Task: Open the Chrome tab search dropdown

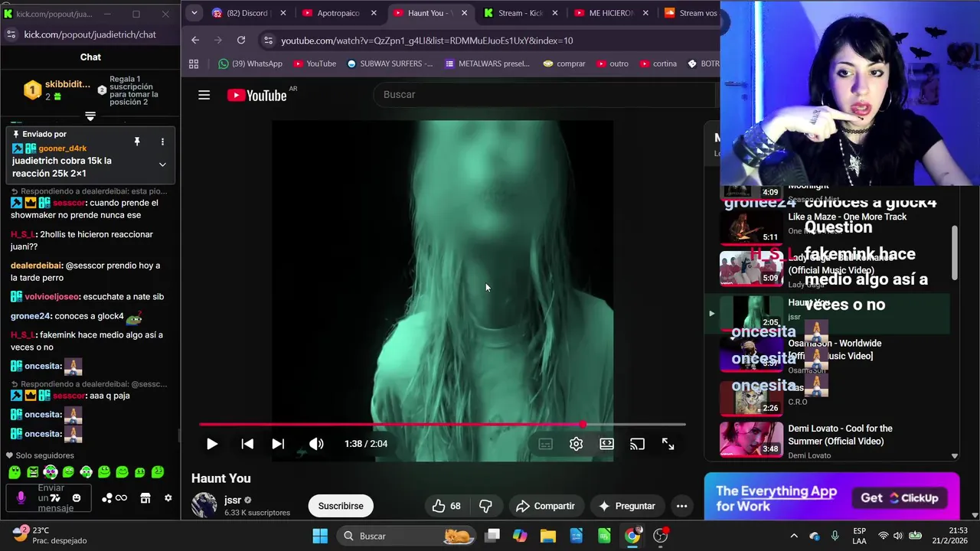Action: [194, 13]
